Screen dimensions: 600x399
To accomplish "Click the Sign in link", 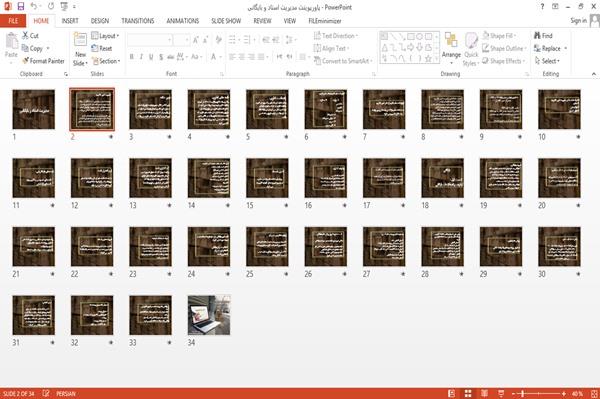I will tap(578, 21).
